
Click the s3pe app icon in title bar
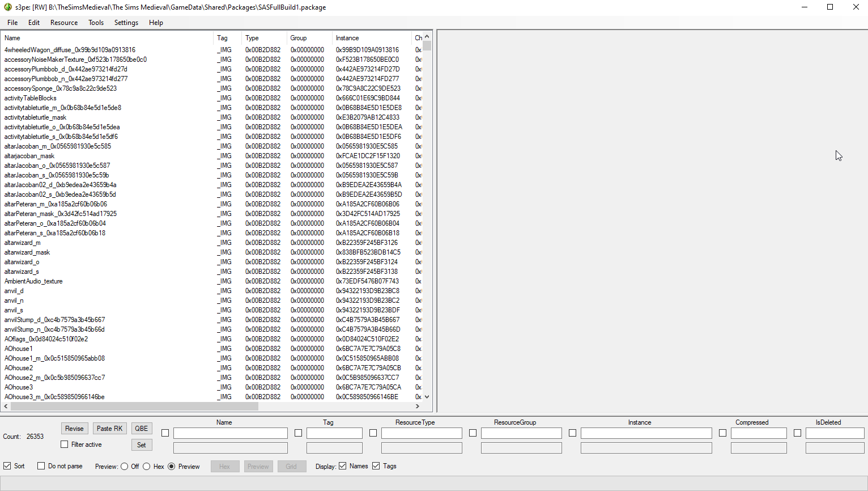[8, 7]
